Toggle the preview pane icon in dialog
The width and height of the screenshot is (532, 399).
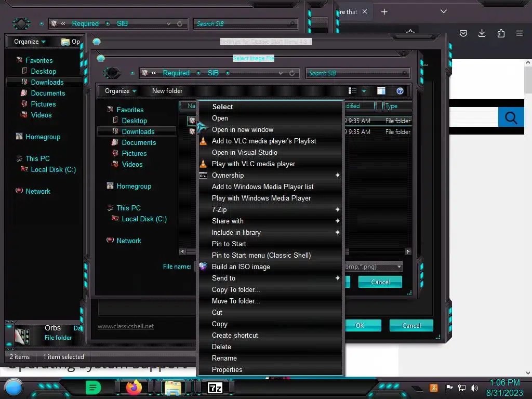381,91
